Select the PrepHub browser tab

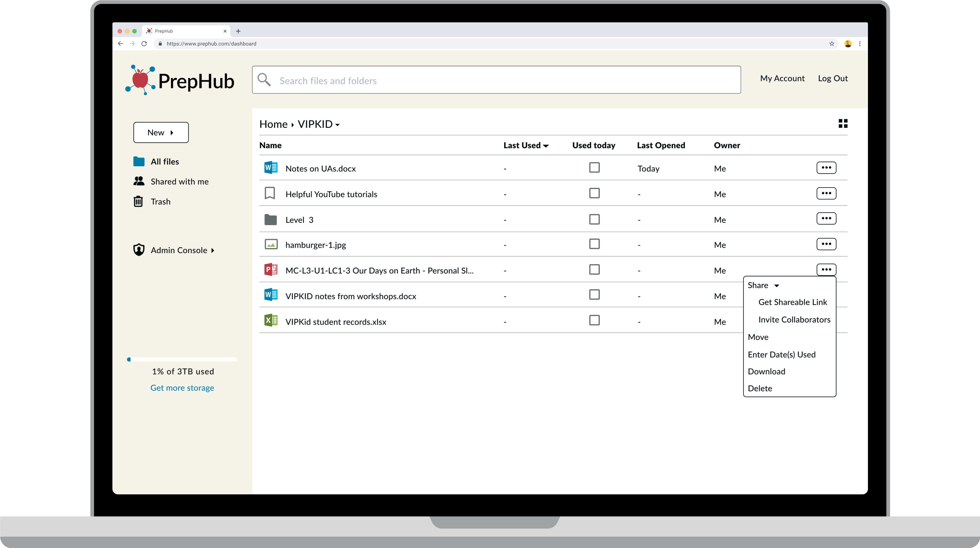click(x=186, y=31)
